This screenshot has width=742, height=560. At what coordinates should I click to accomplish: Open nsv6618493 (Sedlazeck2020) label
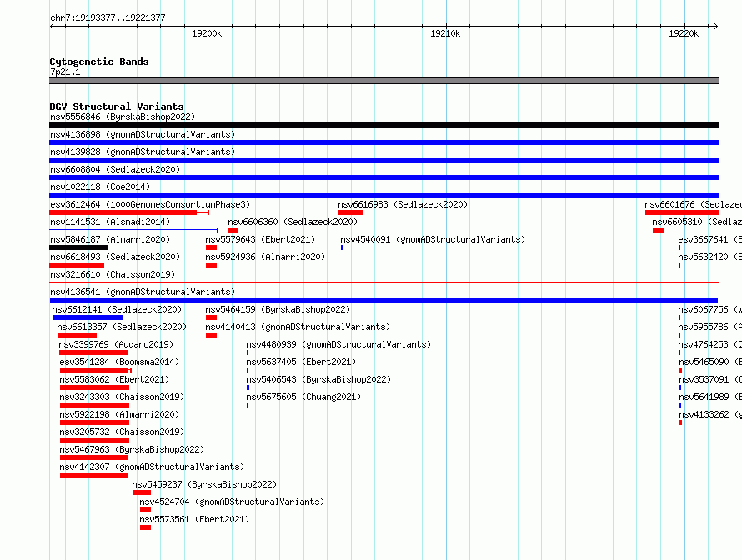pyautogui.click(x=115, y=257)
